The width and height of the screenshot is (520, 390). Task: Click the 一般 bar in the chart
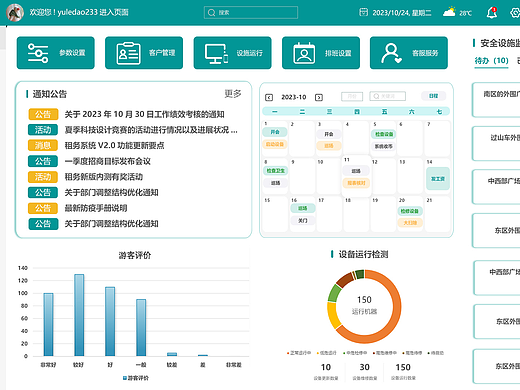point(141,328)
